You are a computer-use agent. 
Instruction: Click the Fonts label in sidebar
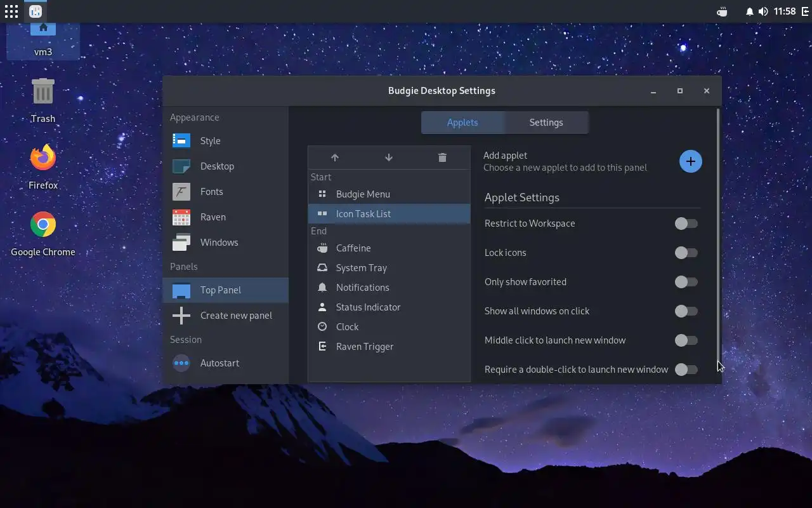pyautogui.click(x=212, y=192)
